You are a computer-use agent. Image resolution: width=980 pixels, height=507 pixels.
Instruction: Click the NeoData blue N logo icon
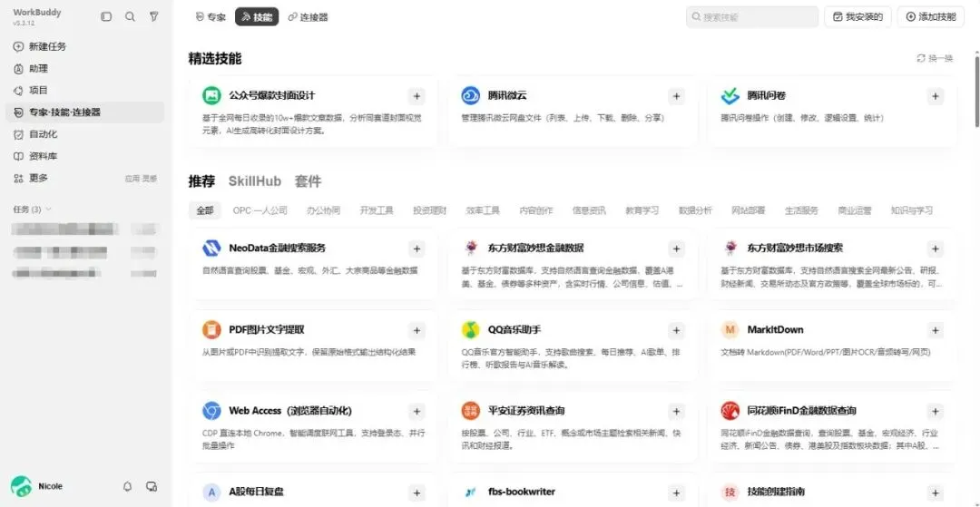click(x=211, y=249)
